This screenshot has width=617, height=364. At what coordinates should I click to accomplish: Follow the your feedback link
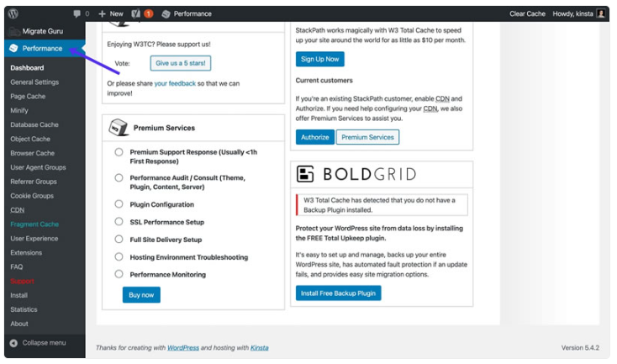pos(175,84)
